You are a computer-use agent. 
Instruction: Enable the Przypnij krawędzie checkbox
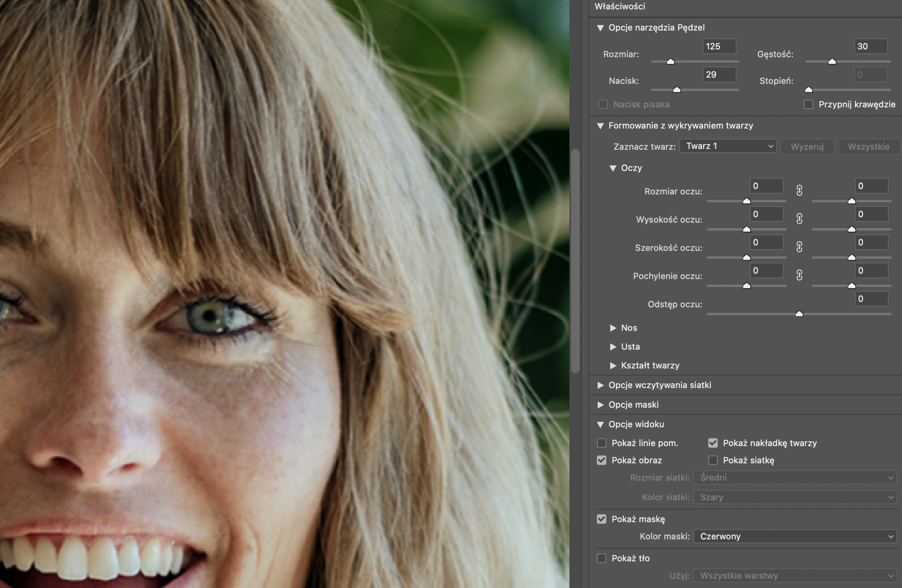coord(808,104)
